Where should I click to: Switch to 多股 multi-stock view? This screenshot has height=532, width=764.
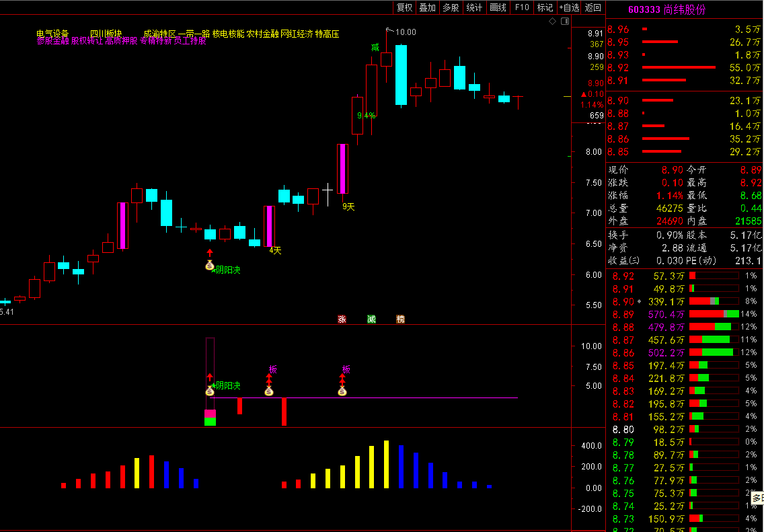[x=451, y=7]
